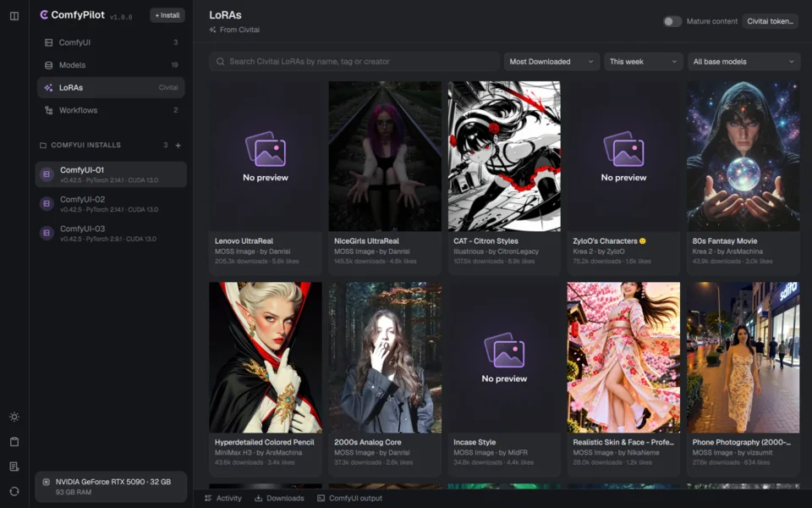This screenshot has width=812, height=508.
Task: Click the 93 GB RAM text
Action: (74, 492)
